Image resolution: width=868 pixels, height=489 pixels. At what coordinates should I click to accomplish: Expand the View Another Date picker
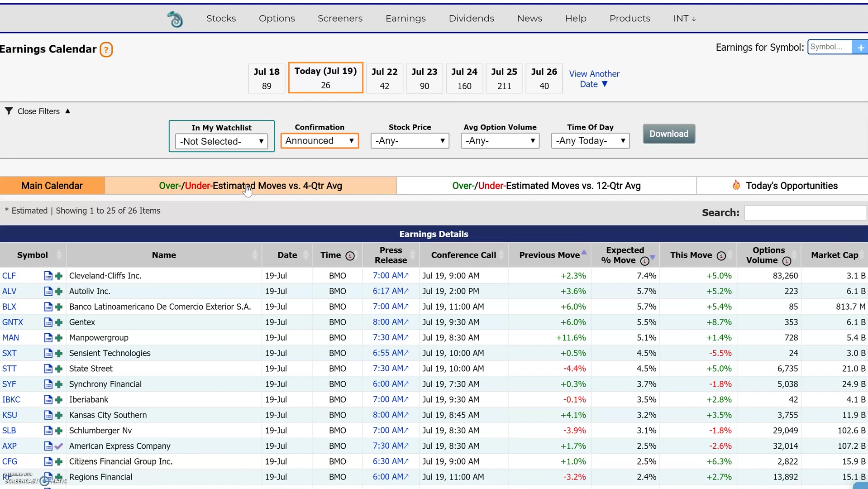pyautogui.click(x=594, y=79)
